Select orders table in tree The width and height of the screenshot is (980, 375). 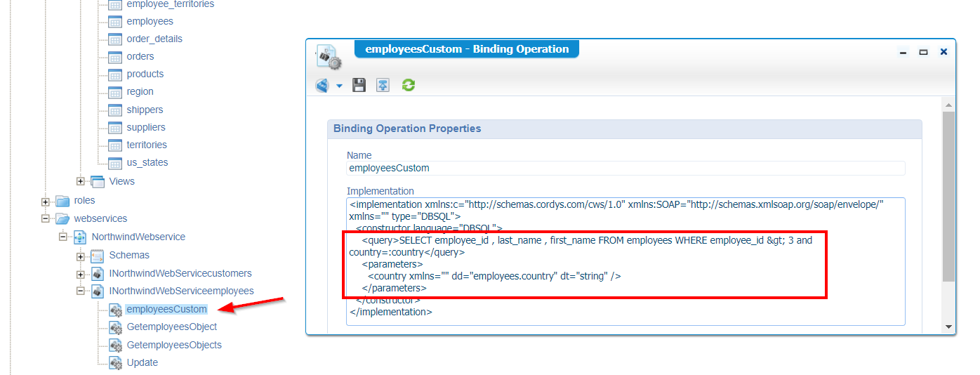pyautogui.click(x=140, y=56)
